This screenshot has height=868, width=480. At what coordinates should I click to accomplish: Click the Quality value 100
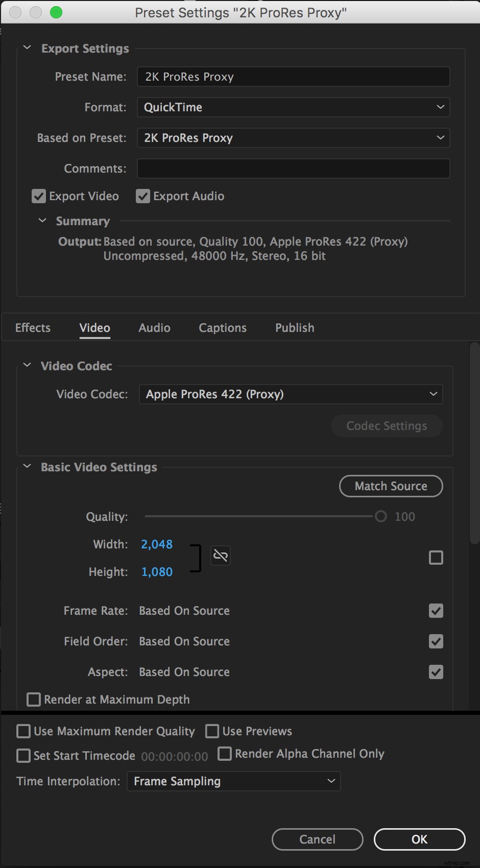[405, 517]
